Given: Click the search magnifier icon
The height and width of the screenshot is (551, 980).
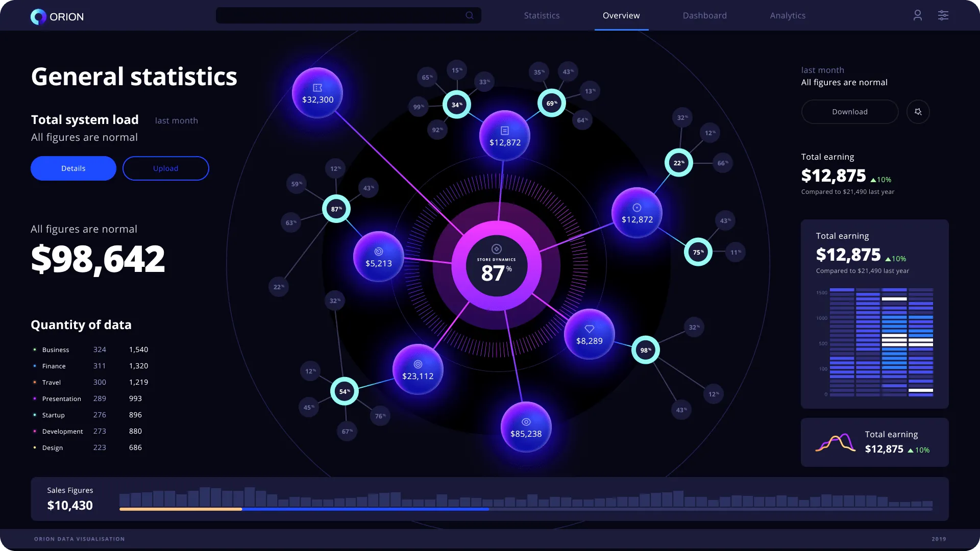Looking at the screenshot, I should point(469,15).
